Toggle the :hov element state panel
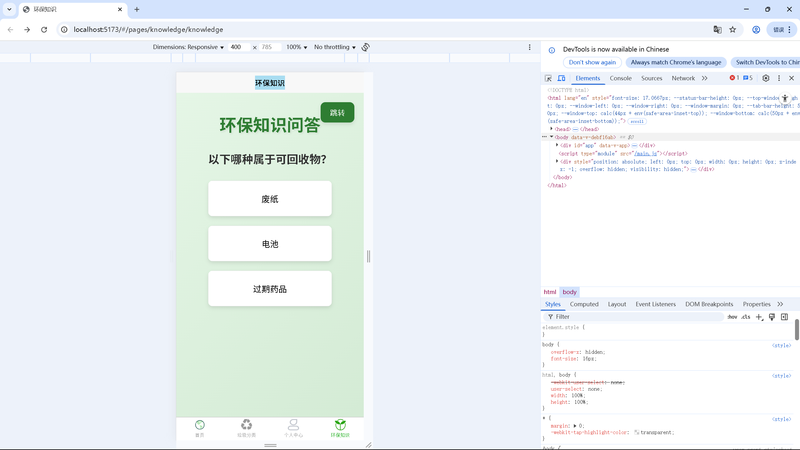Viewport: 800px width, 450px height. pyautogui.click(x=732, y=317)
